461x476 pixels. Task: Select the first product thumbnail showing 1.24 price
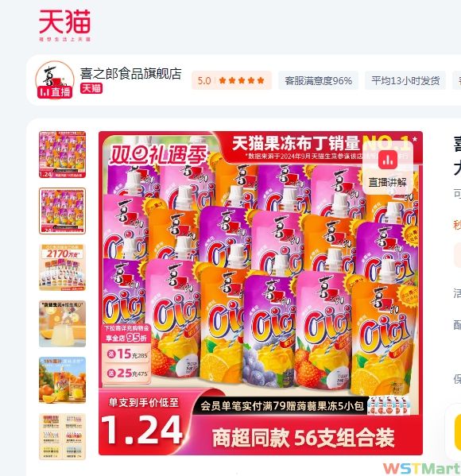pyautogui.click(x=62, y=154)
